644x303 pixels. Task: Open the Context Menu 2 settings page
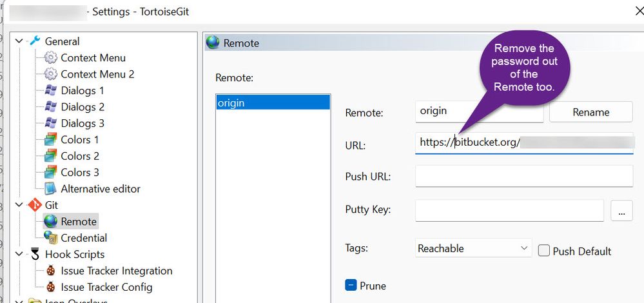pos(97,74)
